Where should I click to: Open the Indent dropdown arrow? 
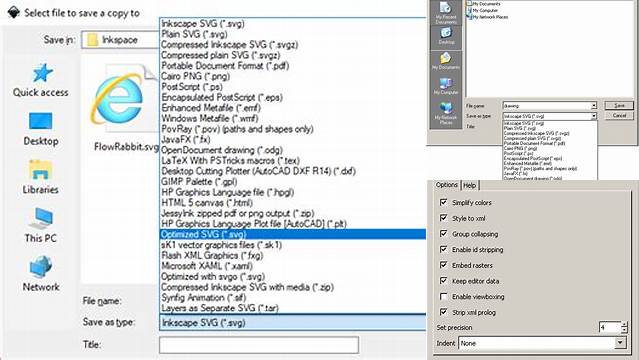click(620, 343)
